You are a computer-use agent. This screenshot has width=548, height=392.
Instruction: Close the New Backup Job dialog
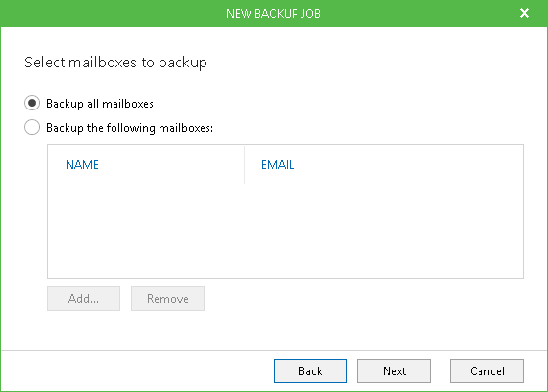tap(525, 13)
